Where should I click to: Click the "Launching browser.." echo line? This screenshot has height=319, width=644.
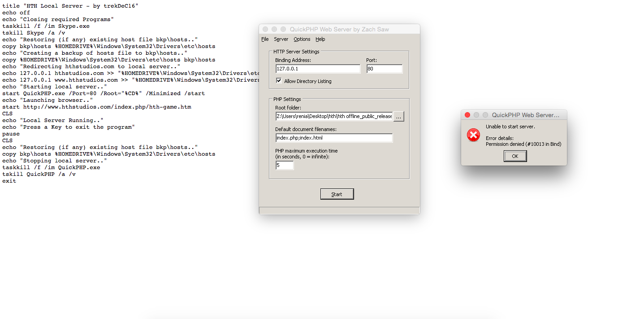[48, 100]
